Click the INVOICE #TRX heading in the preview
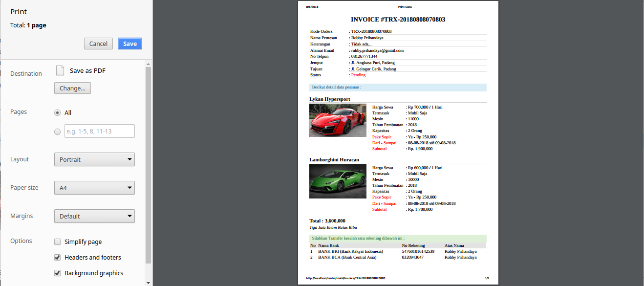 (398, 20)
